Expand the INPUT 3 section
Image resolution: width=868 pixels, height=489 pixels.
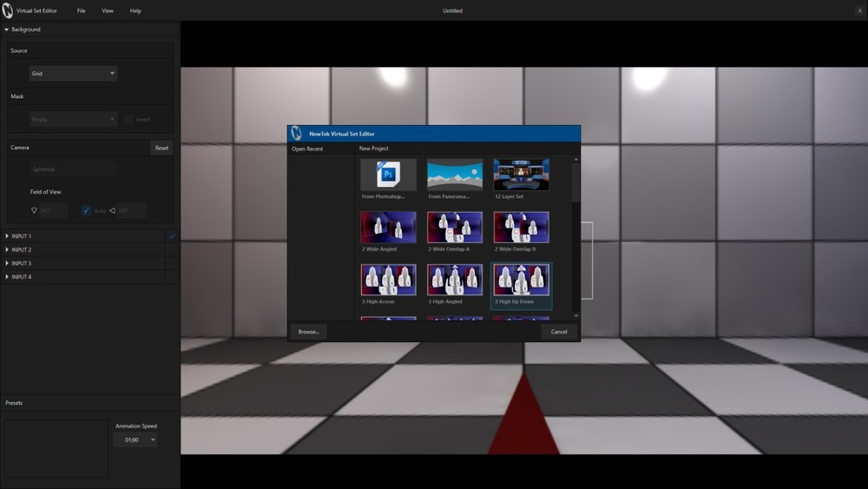tap(7, 263)
